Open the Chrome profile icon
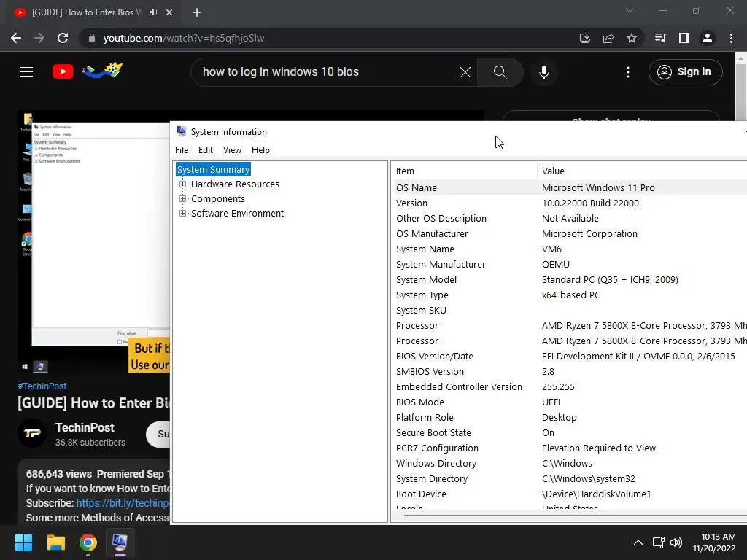The image size is (747, 560). point(708,38)
